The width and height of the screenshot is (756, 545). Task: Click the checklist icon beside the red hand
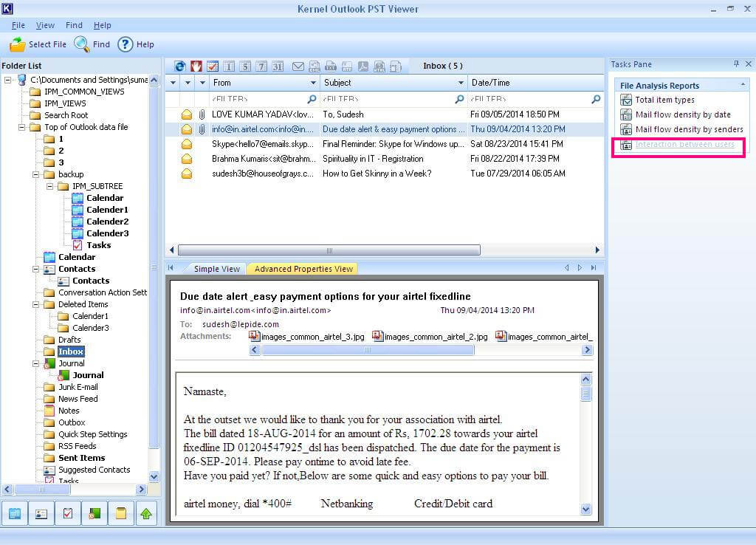pyautogui.click(x=213, y=66)
